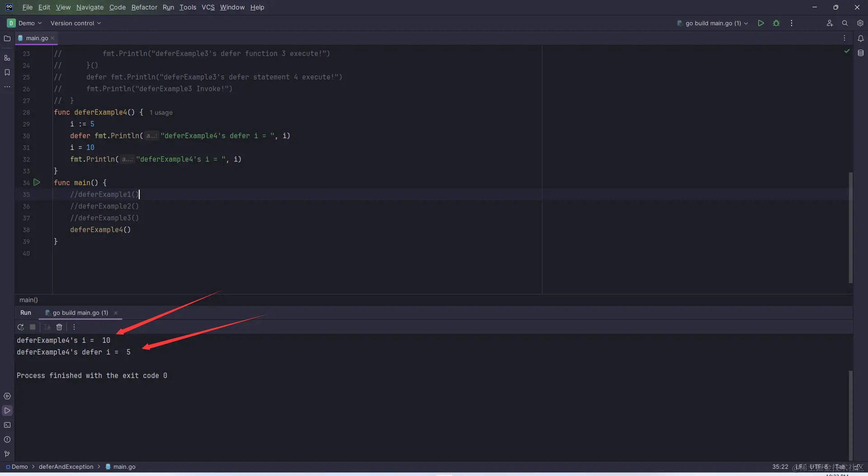Close the main.go editor tab
The width and height of the screenshot is (868, 476).
(x=52, y=38)
